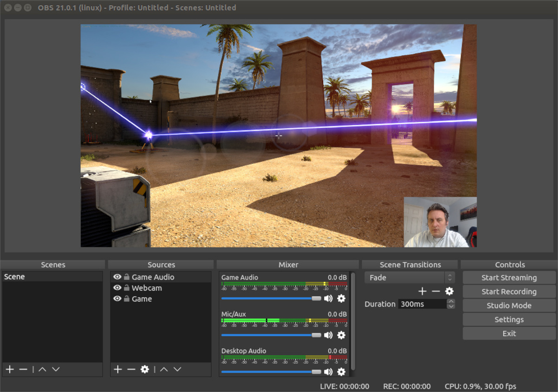The height and width of the screenshot is (392, 558).
Task: Open the Fade transition dropdown
Action: [404, 277]
